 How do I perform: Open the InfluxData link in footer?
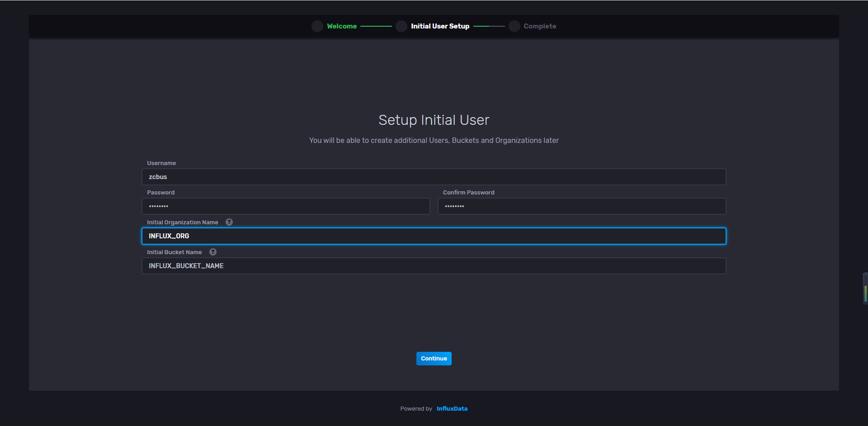pos(452,408)
